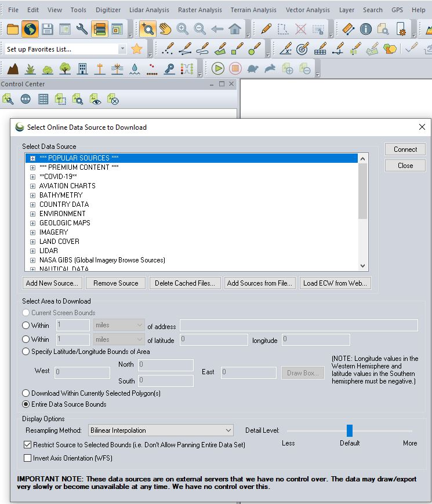Select the Feature Info tool
The image size is (432, 504).
pos(366,29)
